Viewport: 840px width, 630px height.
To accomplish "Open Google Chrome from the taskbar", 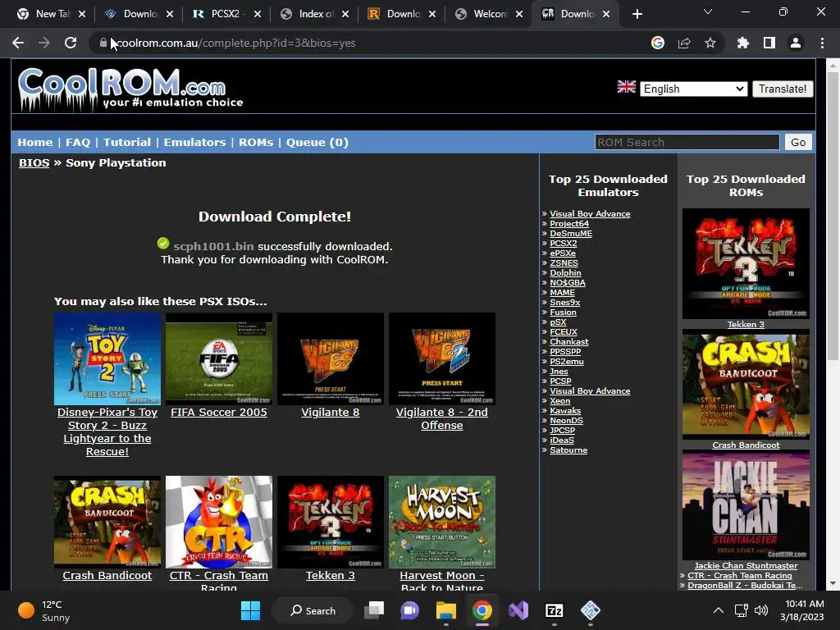I will click(x=482, y=610).
